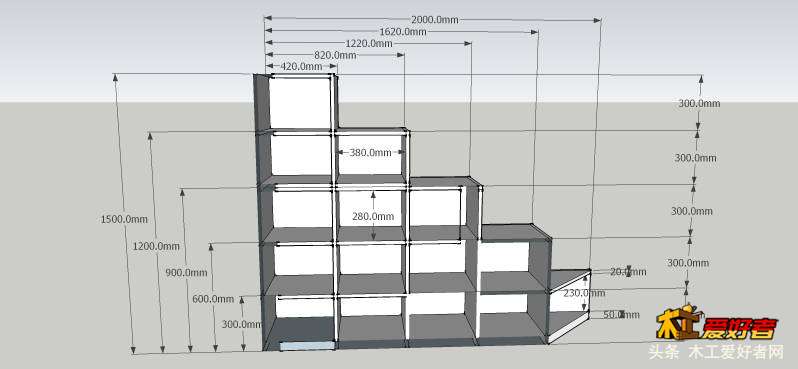Select the light blue panel at cabinet base
Image resolution: width=798 pixels, height=369 pixels.
[307, 346]
